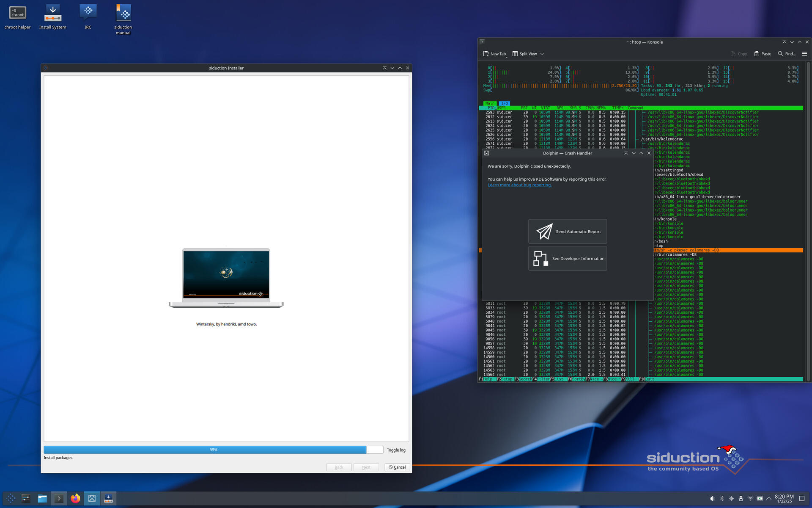Open Learn more about bug reporting link
Screen dimensions: 812x508
[519, 185]
